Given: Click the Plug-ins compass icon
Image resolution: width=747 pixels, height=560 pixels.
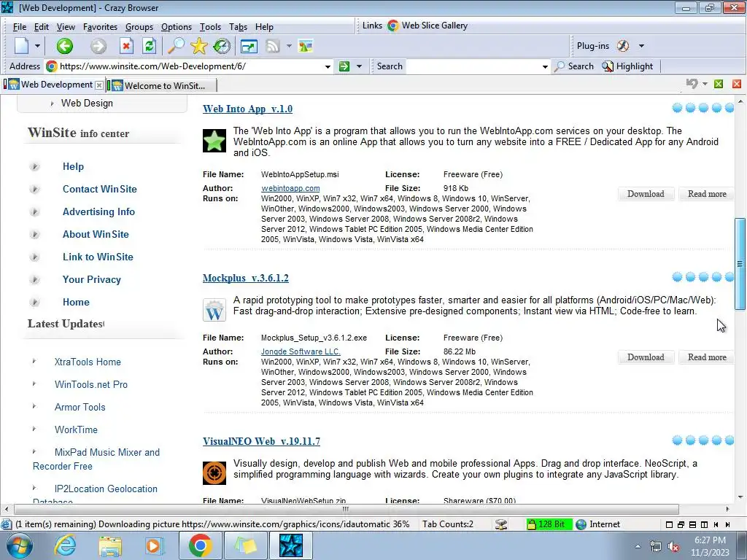Looking at the screenshot, I should pyautogui.click(x=623, y=46).
